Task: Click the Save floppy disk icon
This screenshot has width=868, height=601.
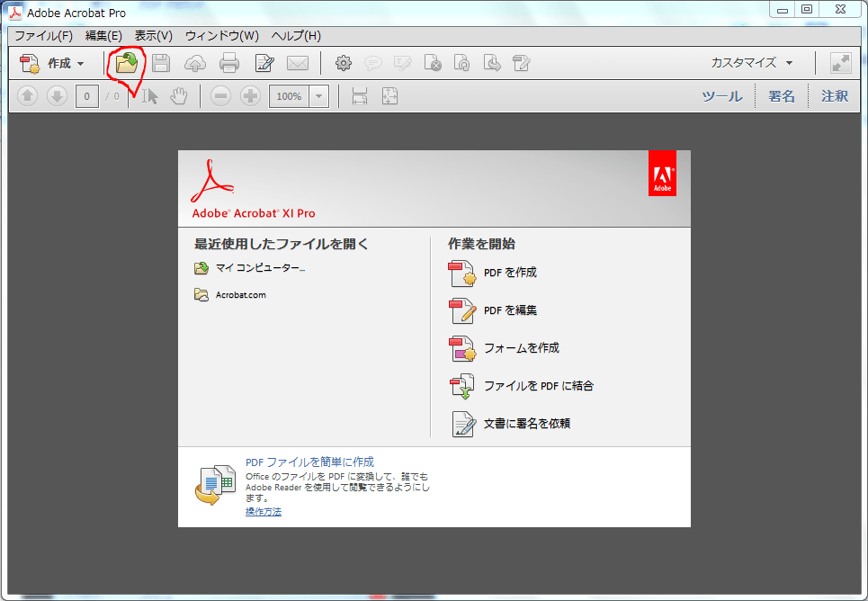Action: (x=161, y=63)
